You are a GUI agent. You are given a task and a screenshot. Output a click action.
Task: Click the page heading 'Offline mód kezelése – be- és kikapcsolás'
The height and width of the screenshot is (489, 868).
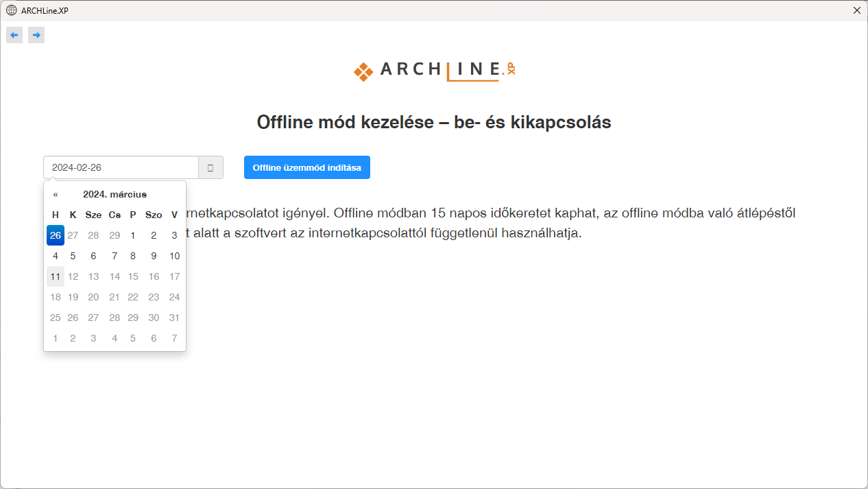434,122
